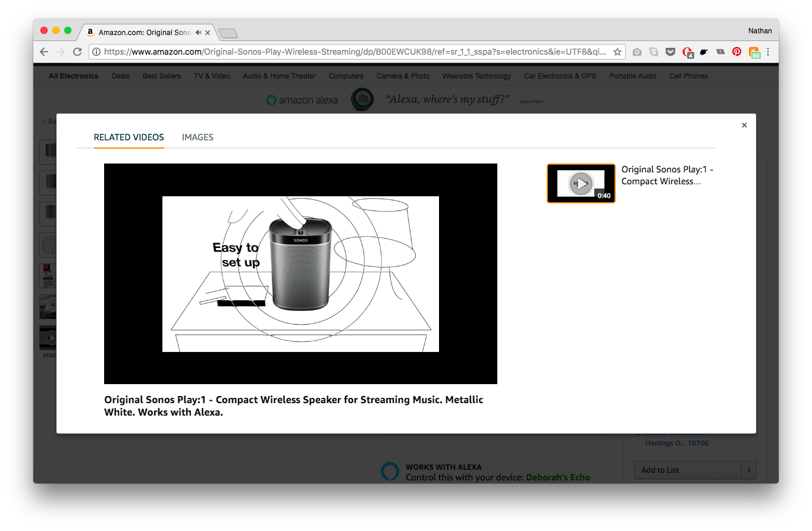Open the Sonos Play:1 video title link beside thumbnail
The height and width of the screenshot is (531, 812).
[x=667, y=175]
